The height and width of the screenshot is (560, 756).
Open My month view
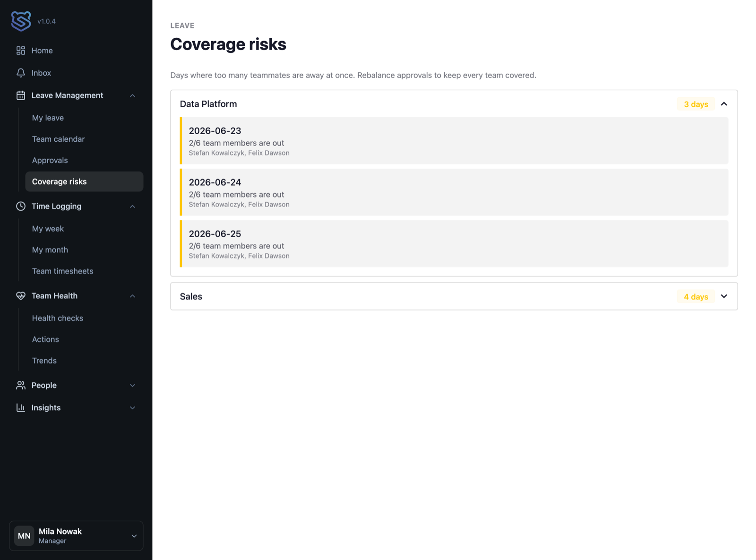(x=50, y=250)
